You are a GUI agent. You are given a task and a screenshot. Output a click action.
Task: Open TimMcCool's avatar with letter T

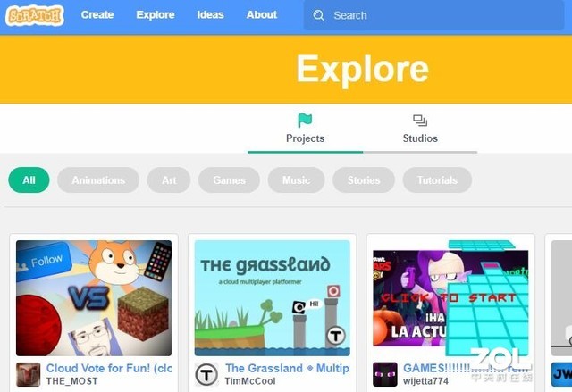(x=206, y=374)
